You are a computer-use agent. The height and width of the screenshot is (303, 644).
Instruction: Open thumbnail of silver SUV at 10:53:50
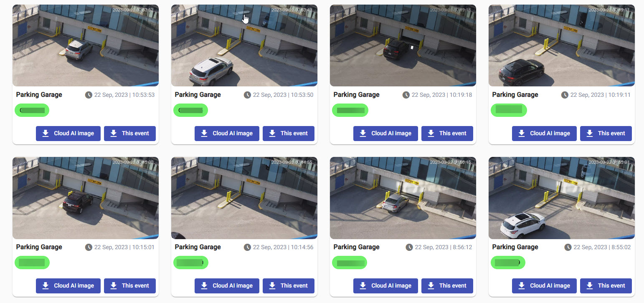(244, 45)
